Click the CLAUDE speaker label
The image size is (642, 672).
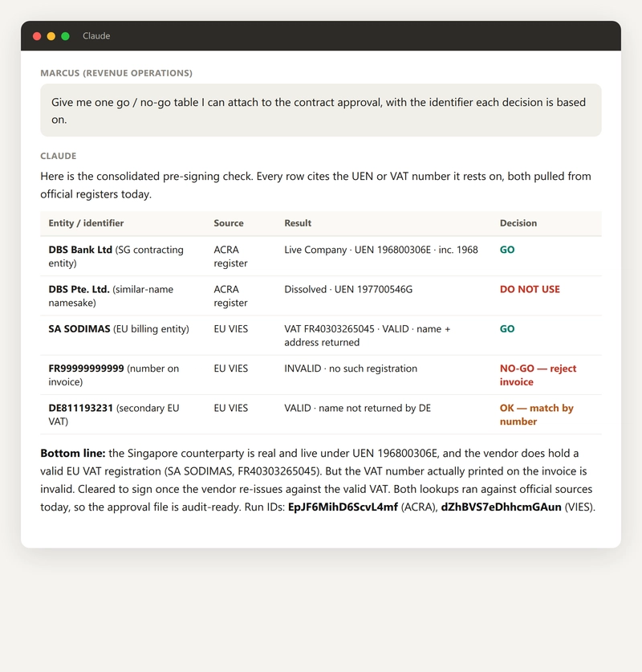(59, 156)
